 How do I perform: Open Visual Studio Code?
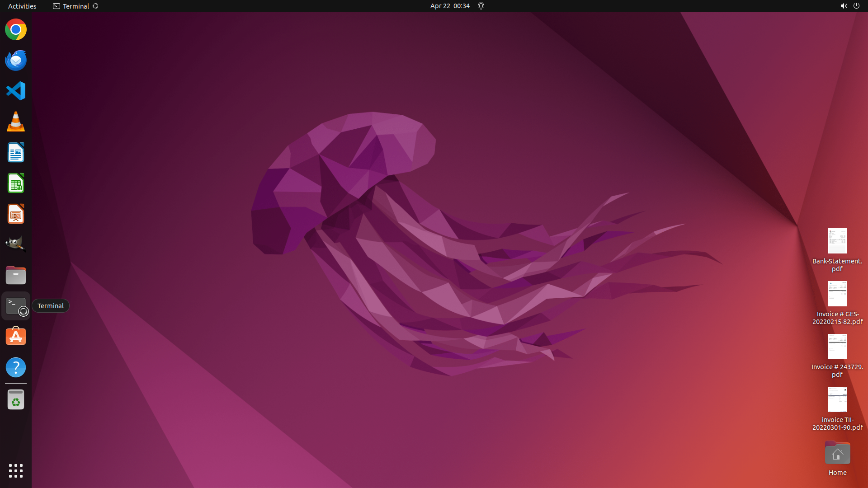[16, 91]
